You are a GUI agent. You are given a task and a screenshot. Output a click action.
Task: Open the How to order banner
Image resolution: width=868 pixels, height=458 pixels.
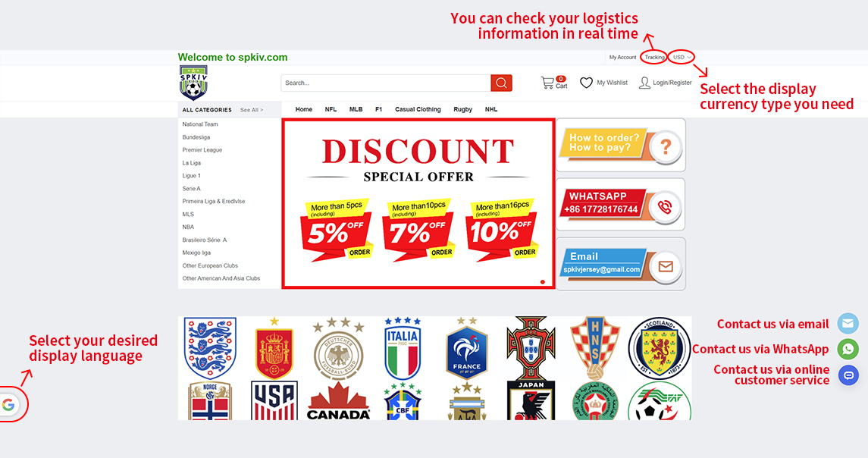(621, 145)
